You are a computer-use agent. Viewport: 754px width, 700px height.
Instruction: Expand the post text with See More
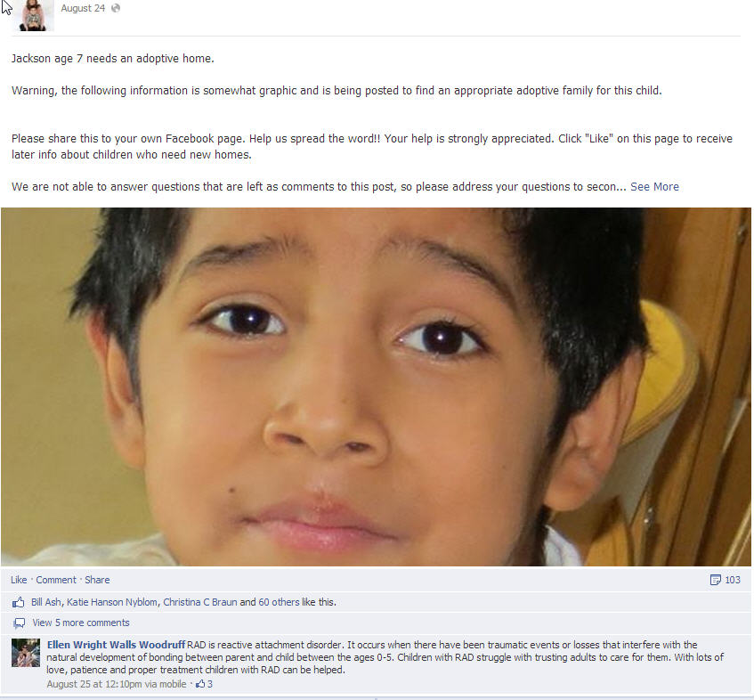click(654, 187)
